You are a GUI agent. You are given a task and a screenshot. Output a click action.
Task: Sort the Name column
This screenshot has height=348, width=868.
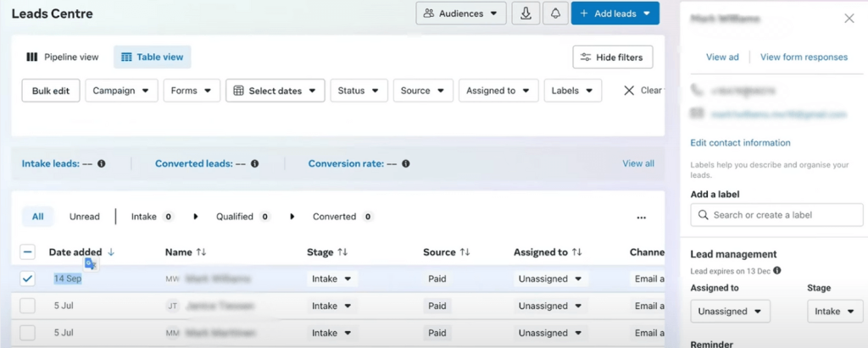[201, 252]
